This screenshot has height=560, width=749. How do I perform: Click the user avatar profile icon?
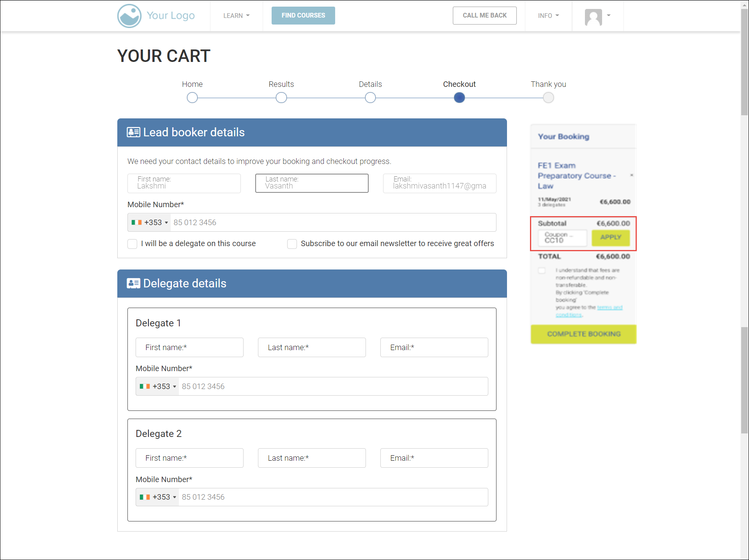coord(593,17)
